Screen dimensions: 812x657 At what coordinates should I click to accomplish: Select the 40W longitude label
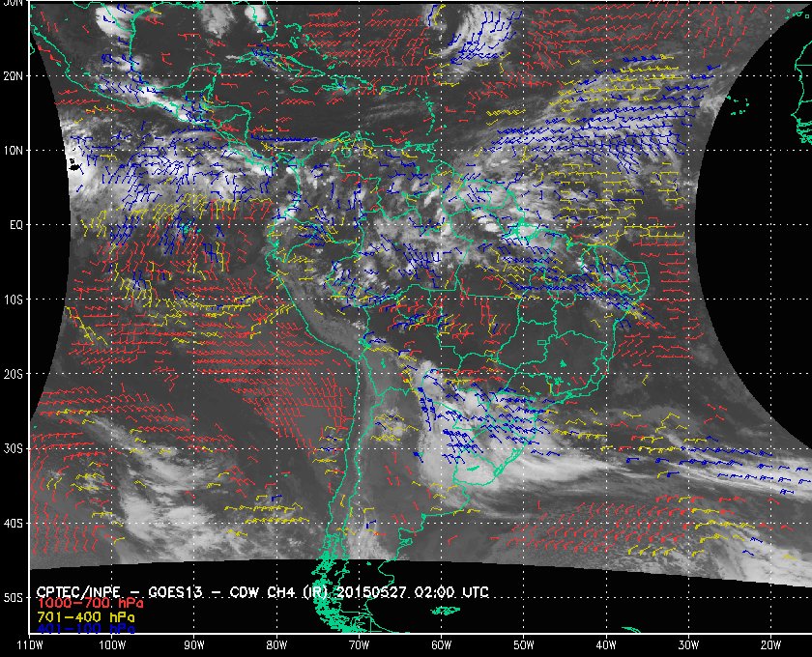coord(606,645)
